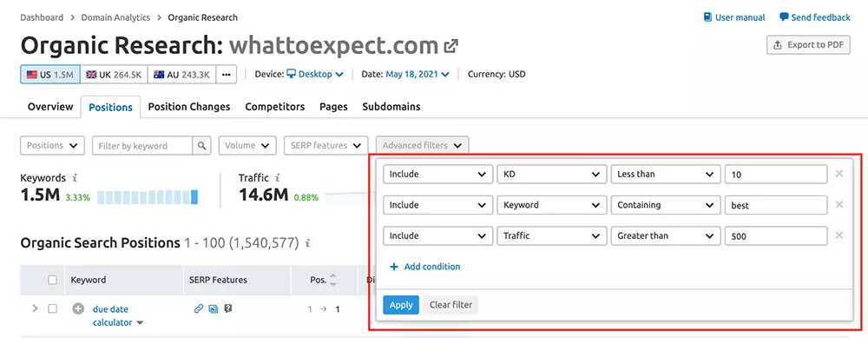Image resolution: width=868 pixels, height=338 pixels.
Task: Click the Keyword value field containing best
Action: click(x=775, y=205)
